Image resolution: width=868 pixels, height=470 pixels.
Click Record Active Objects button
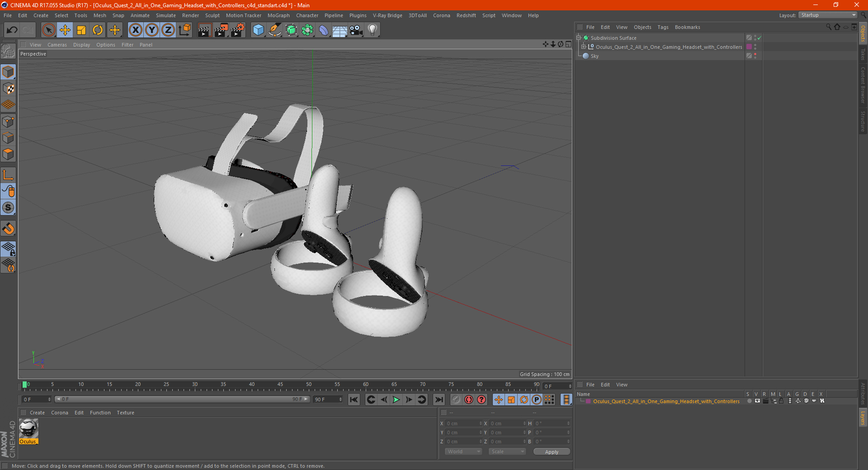tap(456, 399)
